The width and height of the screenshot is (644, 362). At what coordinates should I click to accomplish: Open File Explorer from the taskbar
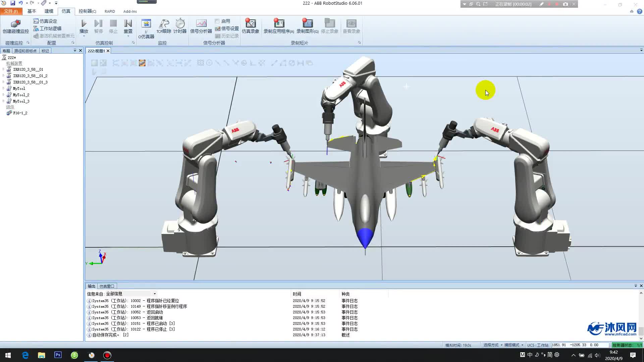(x=42, y=355)
